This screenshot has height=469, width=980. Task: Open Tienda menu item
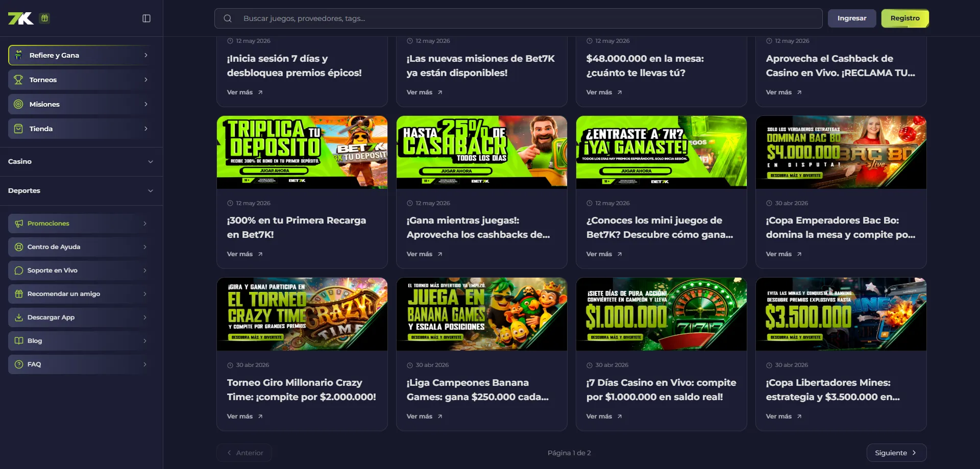81,129
